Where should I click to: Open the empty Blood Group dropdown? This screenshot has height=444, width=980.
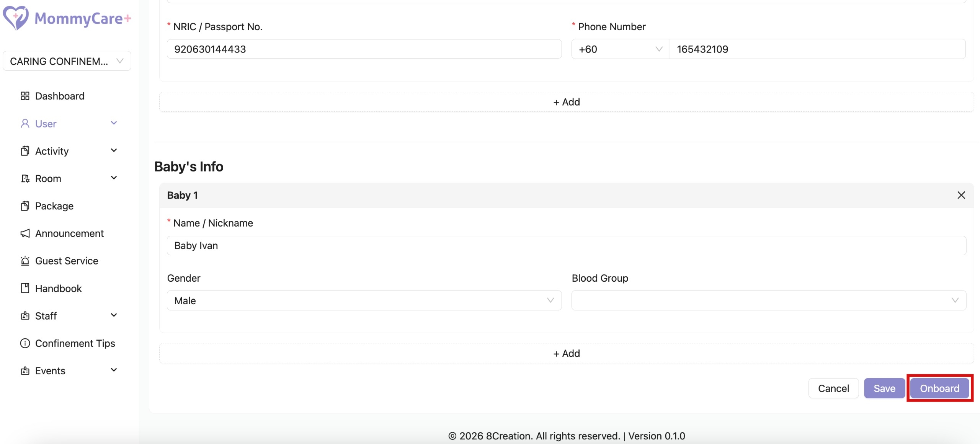[x=768, y=300]
